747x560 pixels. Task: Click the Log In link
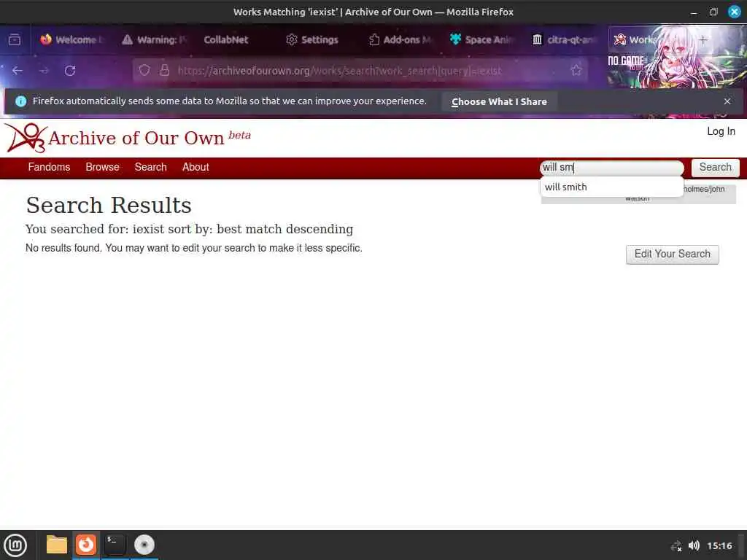721,131
